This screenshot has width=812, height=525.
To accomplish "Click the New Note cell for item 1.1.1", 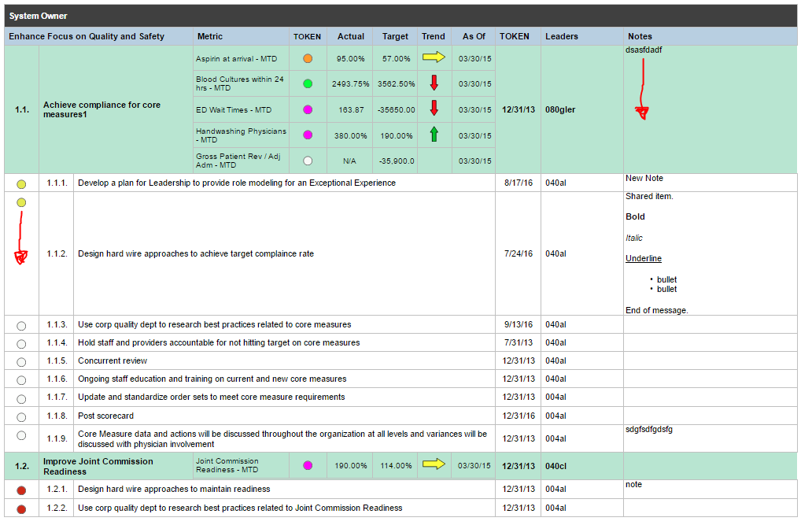I will point(644,179).
